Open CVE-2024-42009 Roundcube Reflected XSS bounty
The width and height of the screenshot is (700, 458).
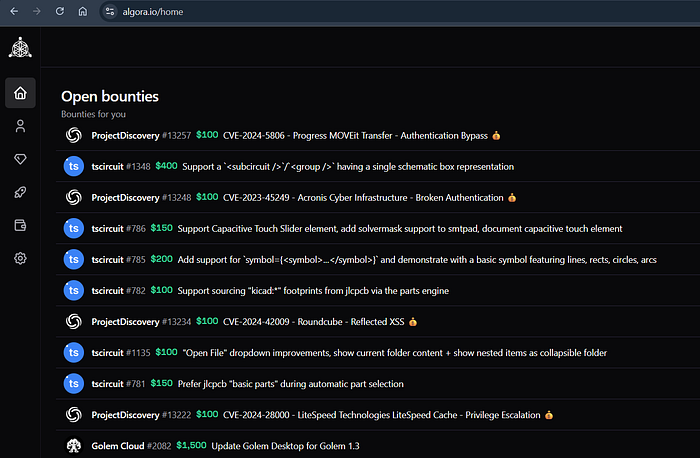click(313, 321)
